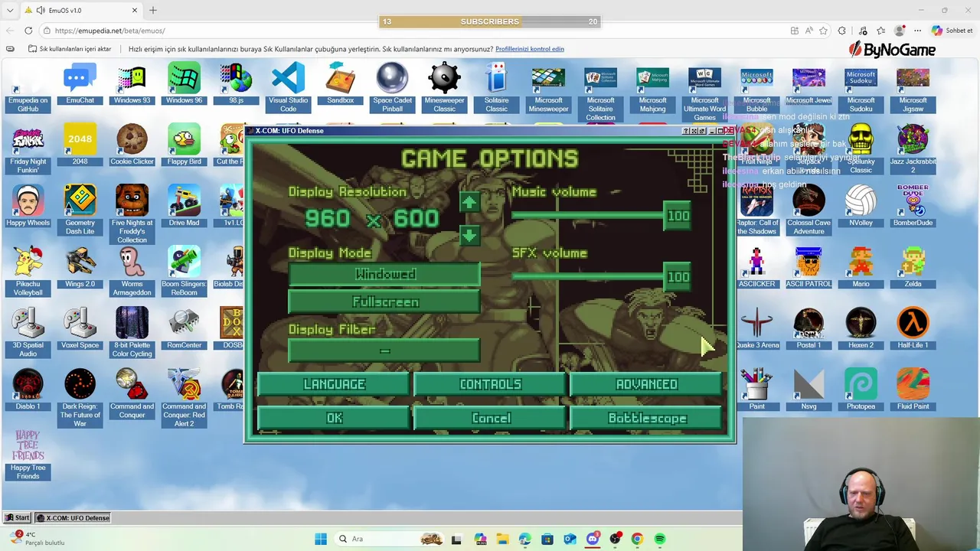Open Happy Tree Friends icon
The height and width of the screenshot is (551, 980).
(x=28, y=455)
